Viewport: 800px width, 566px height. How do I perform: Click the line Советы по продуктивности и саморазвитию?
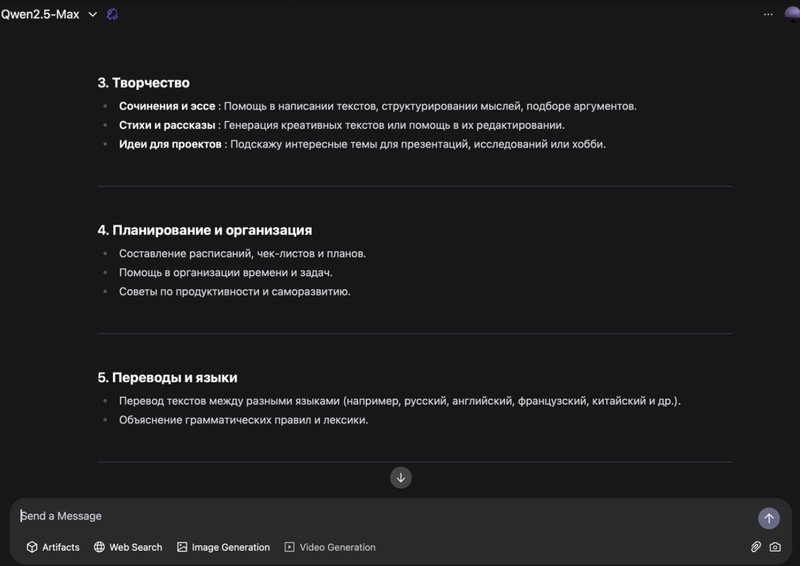[x=234, y=291]
